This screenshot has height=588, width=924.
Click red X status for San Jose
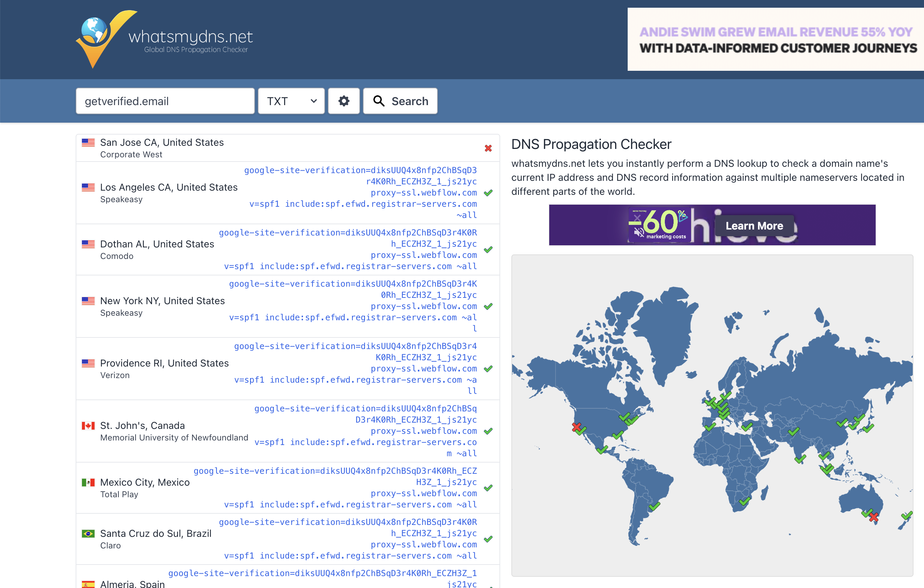coord(488,148)
